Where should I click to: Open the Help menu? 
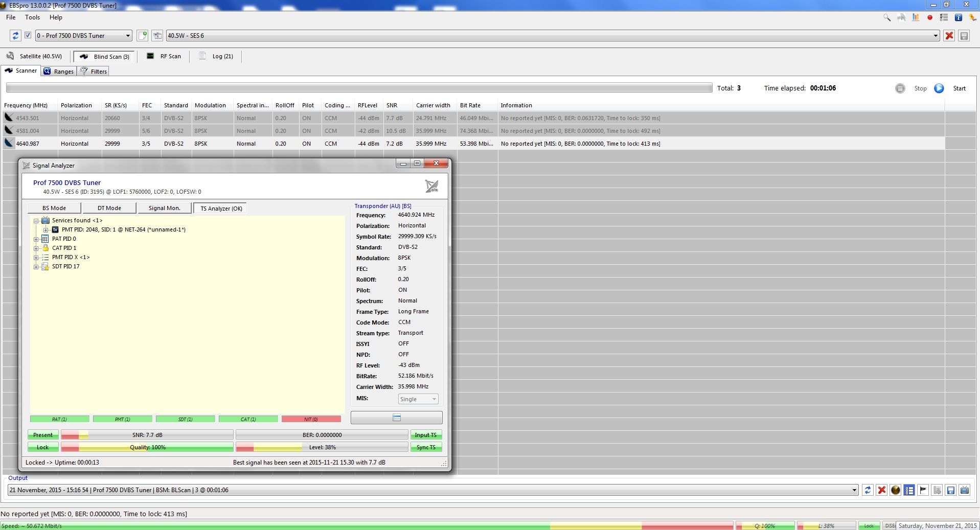pos(56,17)
